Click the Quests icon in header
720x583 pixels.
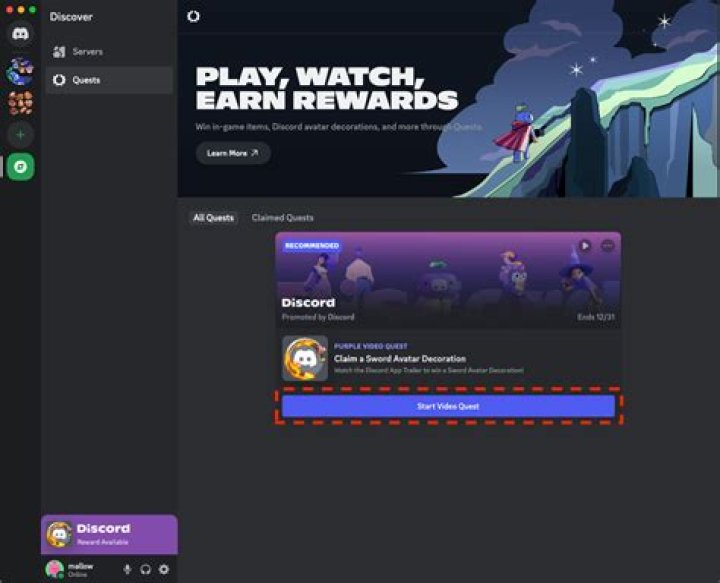point(193,17)
